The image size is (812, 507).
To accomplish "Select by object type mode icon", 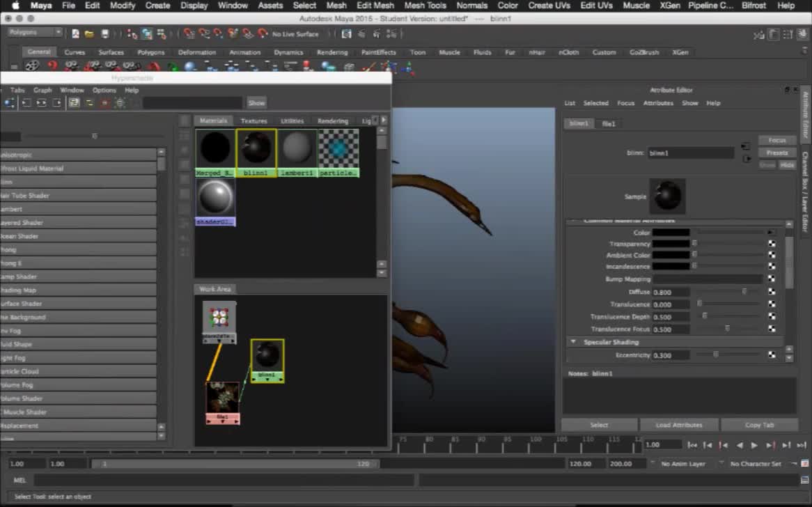I will pos(147,34).
